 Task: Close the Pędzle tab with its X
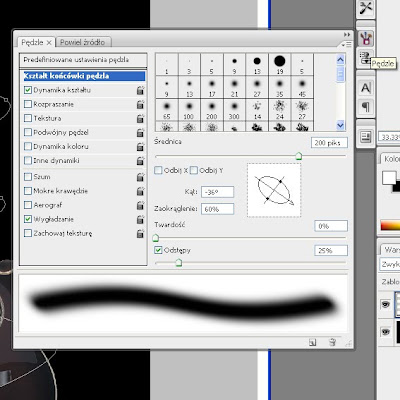click(49, 42)
